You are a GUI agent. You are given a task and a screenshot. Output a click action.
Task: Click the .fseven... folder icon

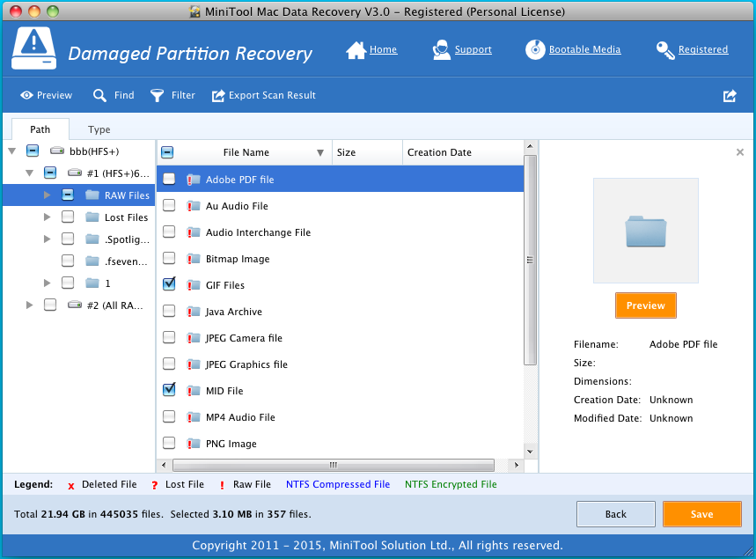(92, 261)
